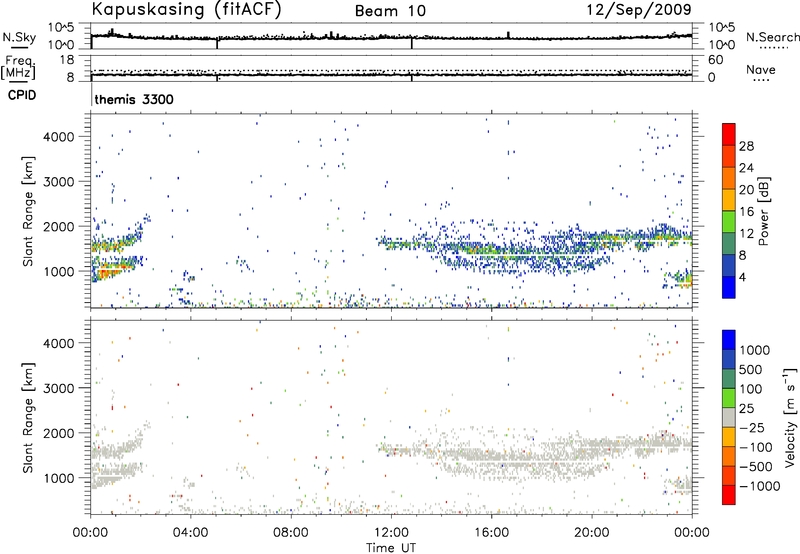Click the '16:00' time tick label

(491, 533)
